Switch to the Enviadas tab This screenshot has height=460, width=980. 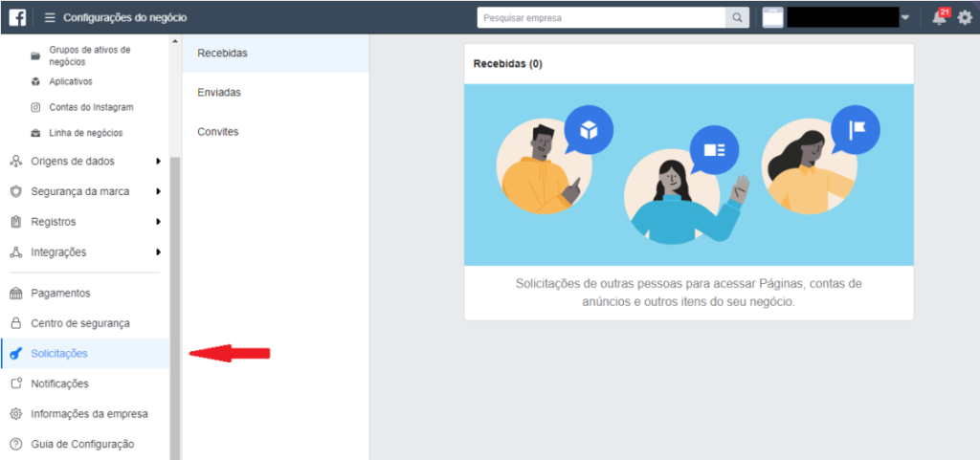[219, 93]
